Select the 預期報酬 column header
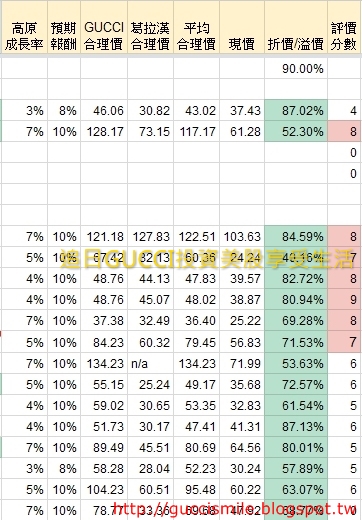The image size is (362, 520). pyautogui.click(x=64, y=27)
